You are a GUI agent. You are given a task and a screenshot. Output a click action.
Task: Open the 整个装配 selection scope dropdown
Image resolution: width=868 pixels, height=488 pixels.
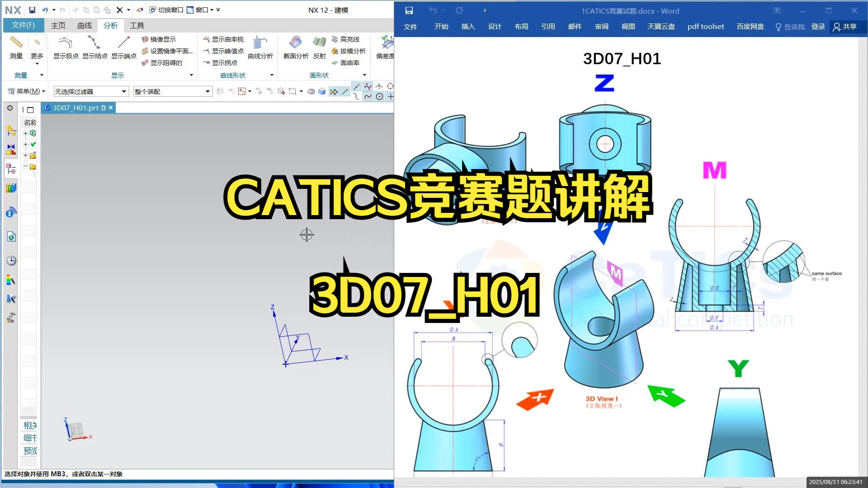click(x=173, y=91)
